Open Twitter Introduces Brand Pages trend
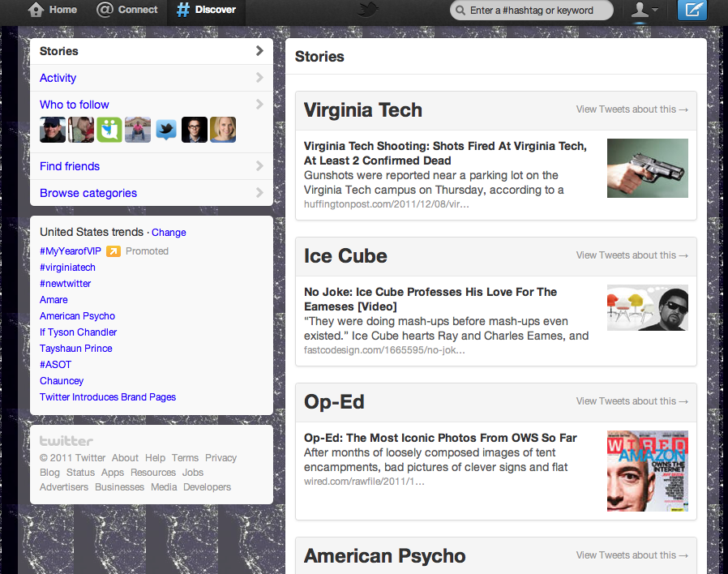The image size is (728, 574). point(108,397)
